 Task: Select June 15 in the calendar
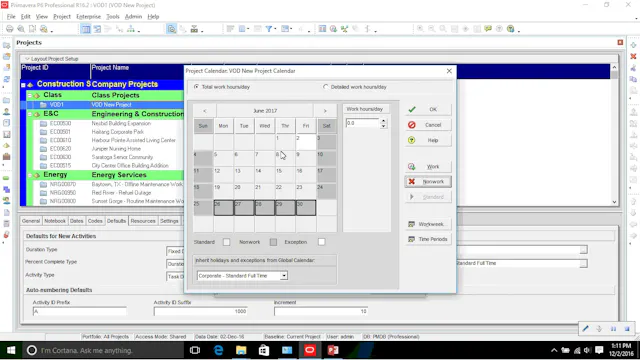(285, 175)
